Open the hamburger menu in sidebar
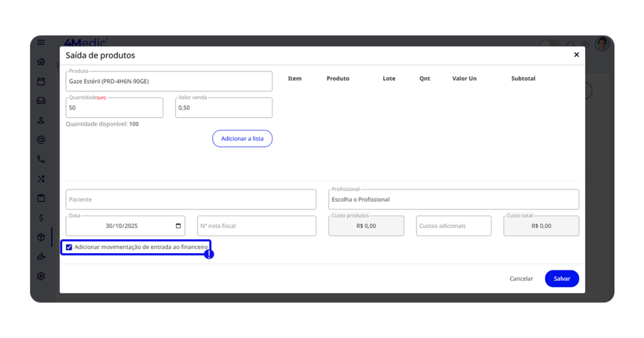This screenshot has height=338, width=644. click(x=41, y=43)
